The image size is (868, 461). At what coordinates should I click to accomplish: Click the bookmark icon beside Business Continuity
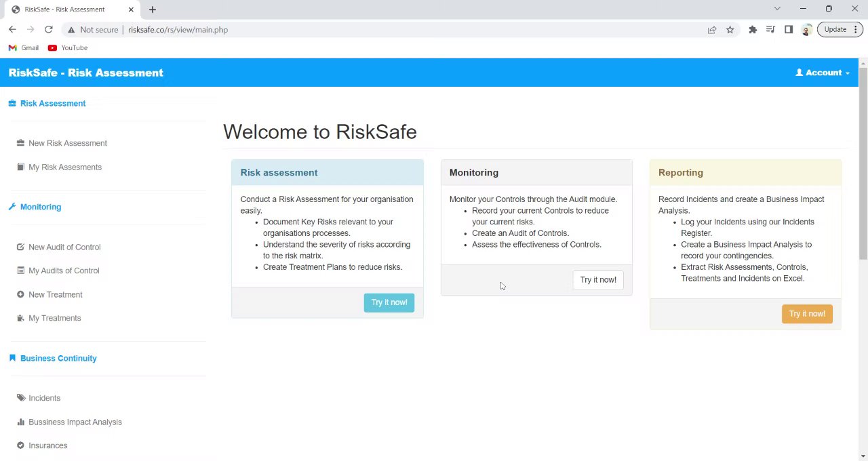click(12, 358)
